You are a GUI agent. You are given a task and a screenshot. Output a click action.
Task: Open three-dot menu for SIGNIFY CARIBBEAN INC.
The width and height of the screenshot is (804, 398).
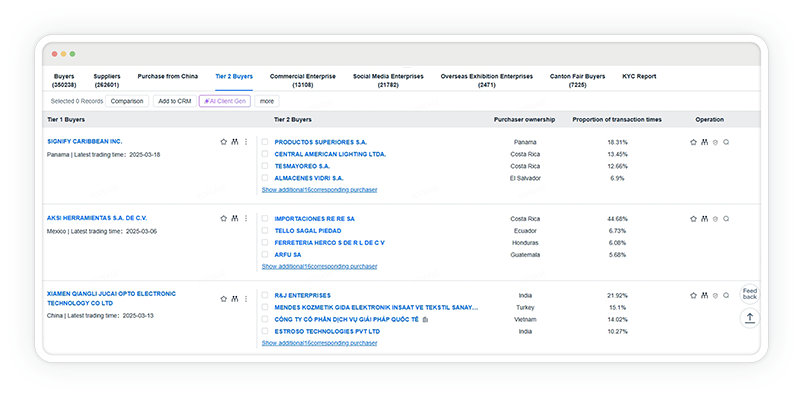pyautogui.click(x=246, y=142)
